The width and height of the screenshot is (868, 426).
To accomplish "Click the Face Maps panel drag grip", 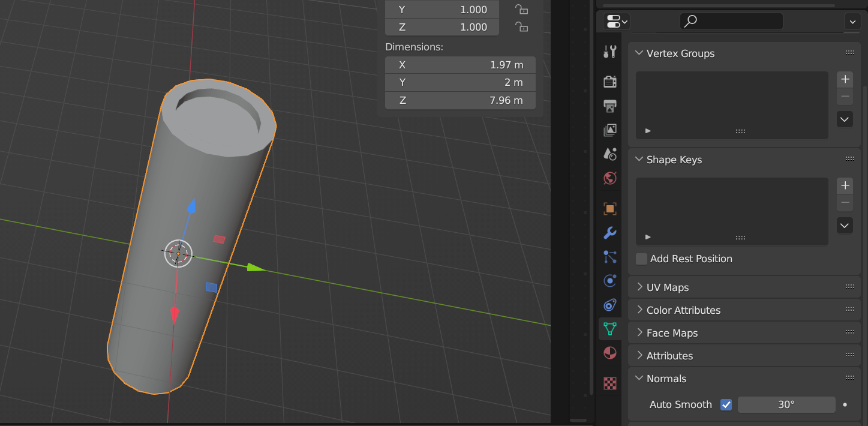I will pos(850,332).
